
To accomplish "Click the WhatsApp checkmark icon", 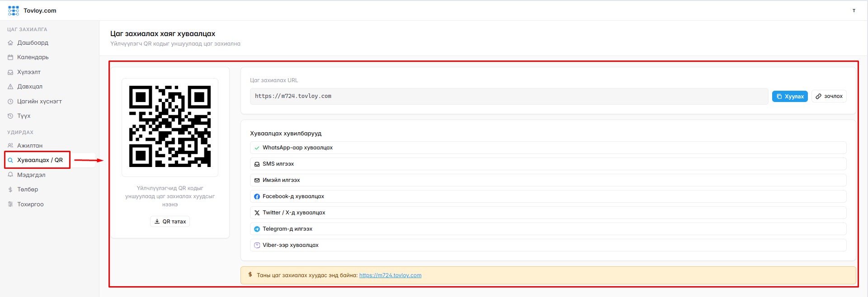I will click(x=257, y=148).
